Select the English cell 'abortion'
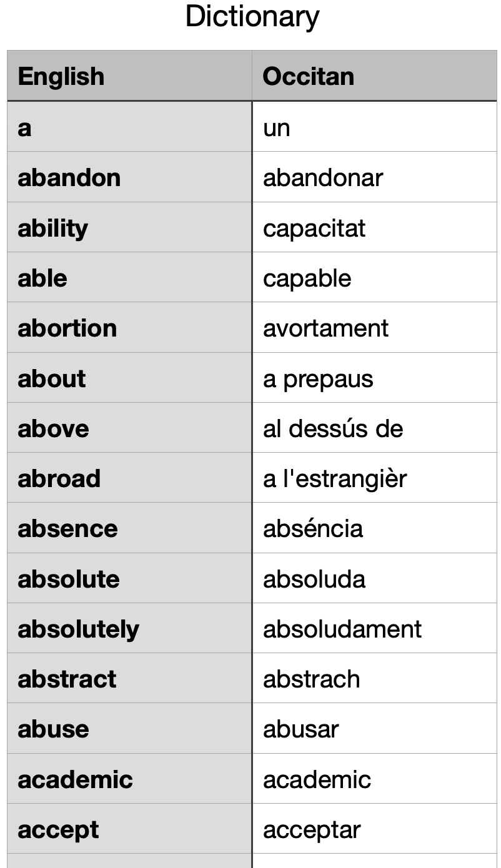This screenshot has width=501, height=868. pyautogui.click(x=67, y=328)
